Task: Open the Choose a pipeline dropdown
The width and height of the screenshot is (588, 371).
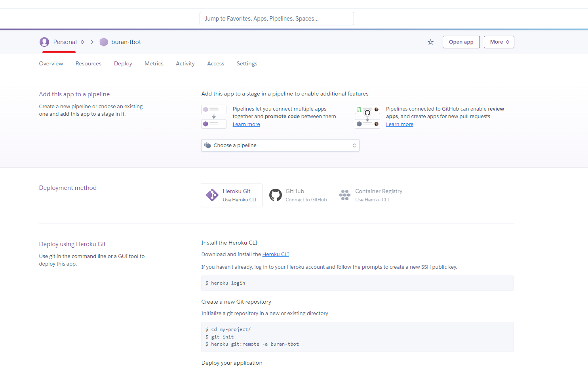Action: click(x=280, y=145)
